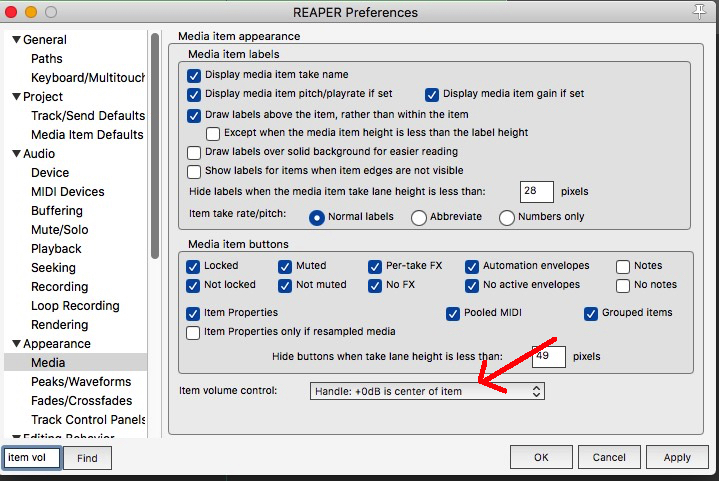Toggle Draw labels above the item
This screenshot has width=719, height=481.
194,115
